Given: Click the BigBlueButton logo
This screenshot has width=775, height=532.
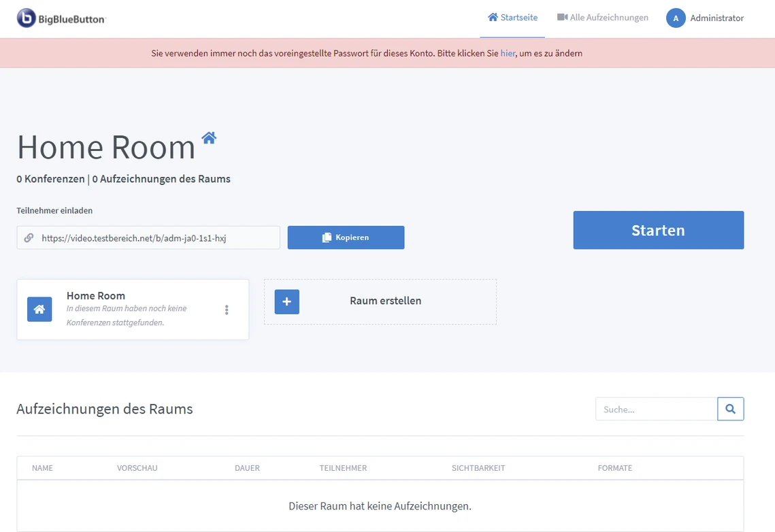Looking at the screenshot, I should tap(61, 18).
